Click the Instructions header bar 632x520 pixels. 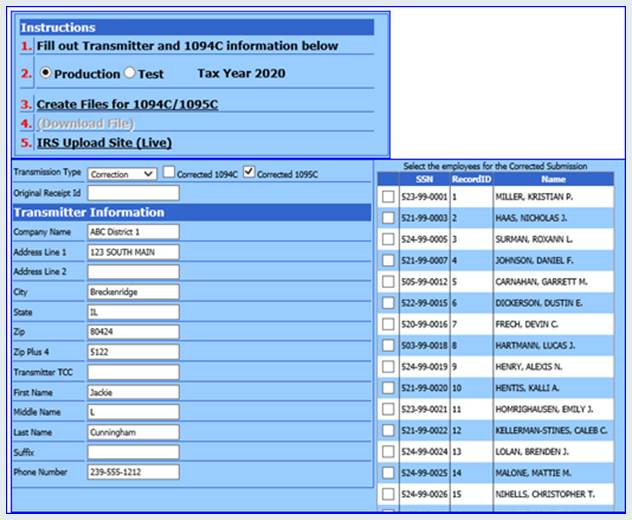point(197,27)
